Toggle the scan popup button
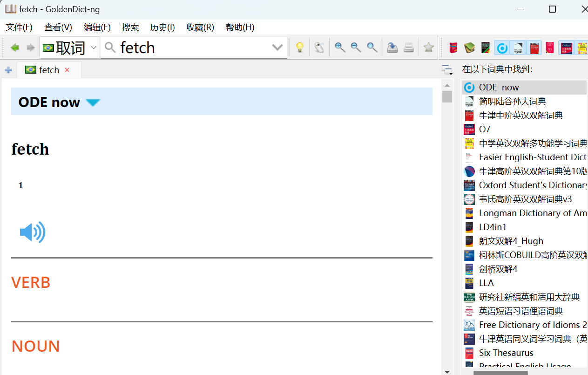588x375 pixels. 319,47
